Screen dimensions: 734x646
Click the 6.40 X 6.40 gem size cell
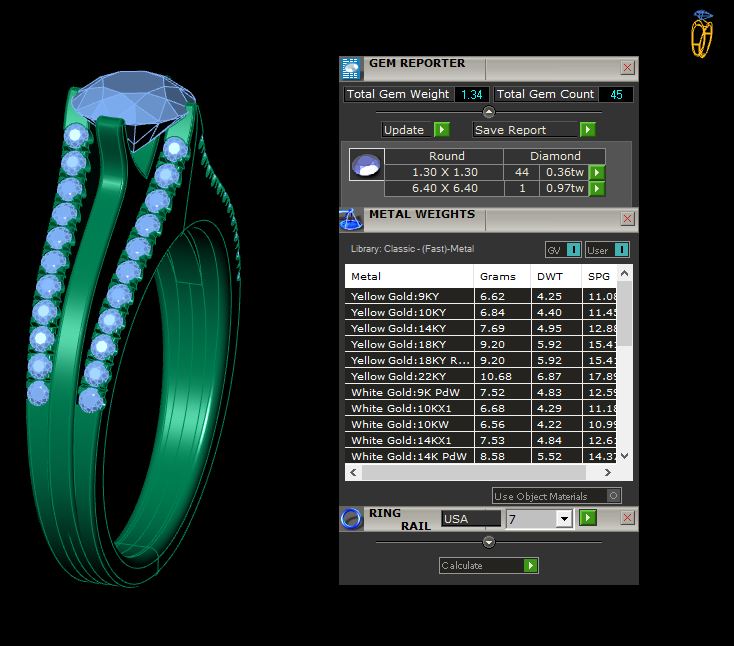click(445, 188)
